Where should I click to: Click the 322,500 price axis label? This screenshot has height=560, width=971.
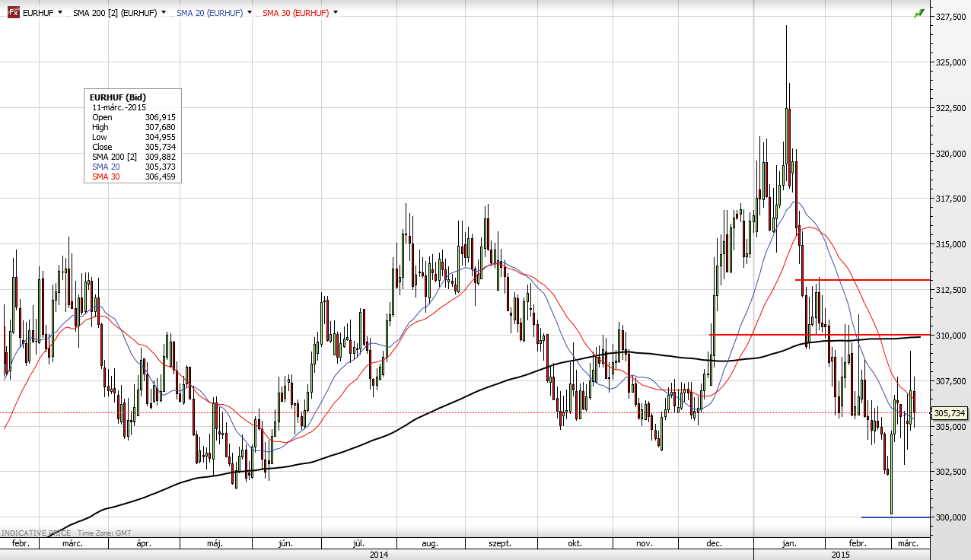951,108
